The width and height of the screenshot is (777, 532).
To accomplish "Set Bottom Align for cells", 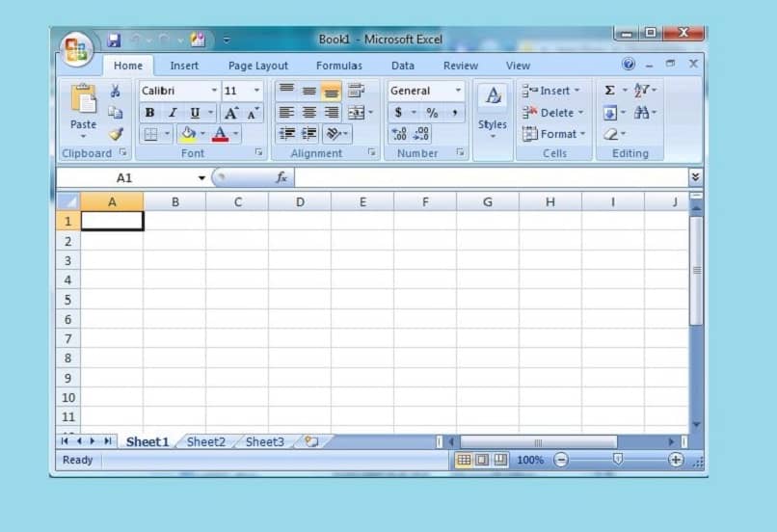I will 331,91.
